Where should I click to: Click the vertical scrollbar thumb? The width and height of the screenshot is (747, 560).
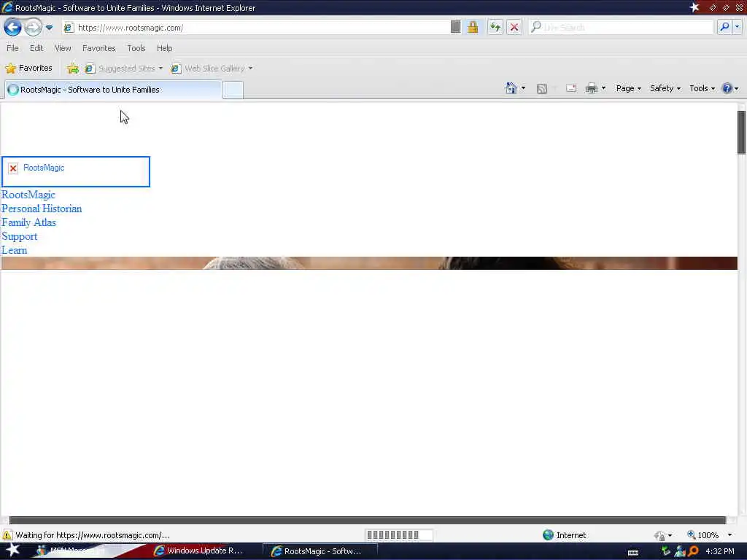741,133
